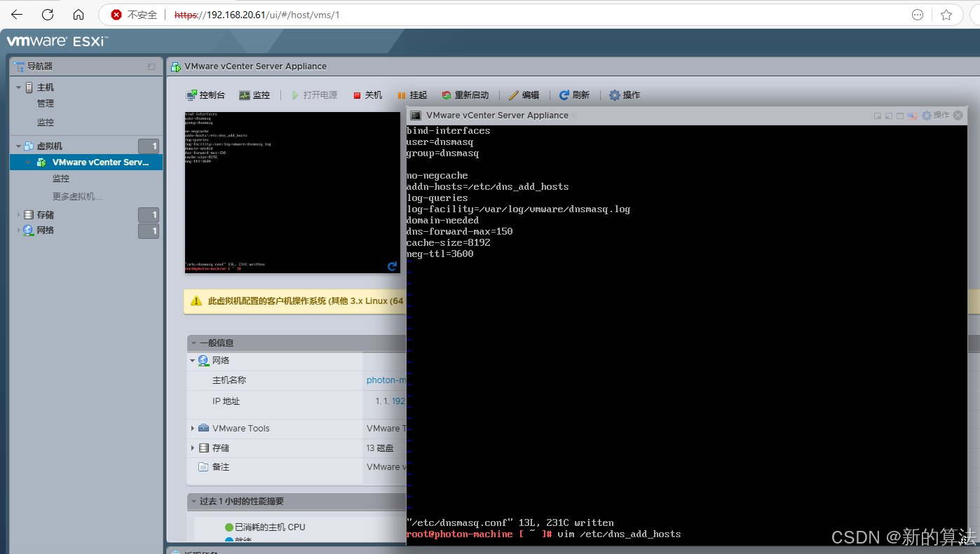
Task: Open the photon-m hostname link
Action: coord(386,380)
